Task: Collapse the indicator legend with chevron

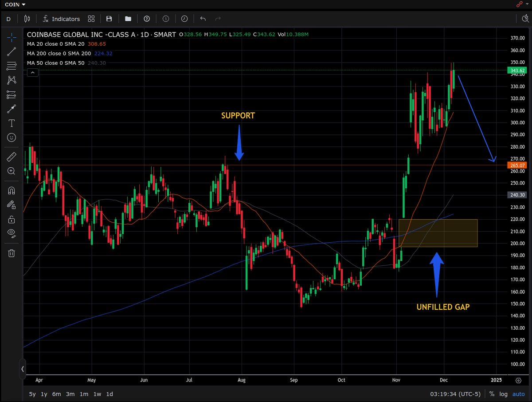Action: [x=32, y=72]
